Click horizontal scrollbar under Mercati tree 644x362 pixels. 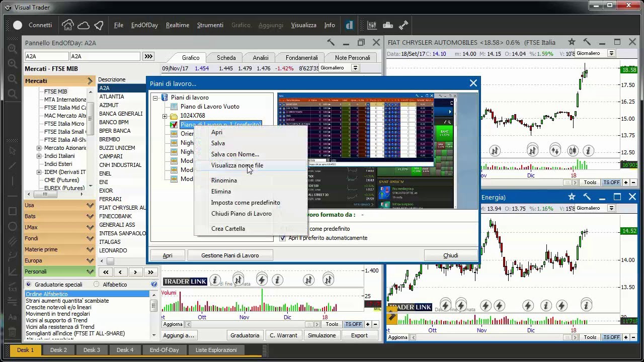pos(59,195)
